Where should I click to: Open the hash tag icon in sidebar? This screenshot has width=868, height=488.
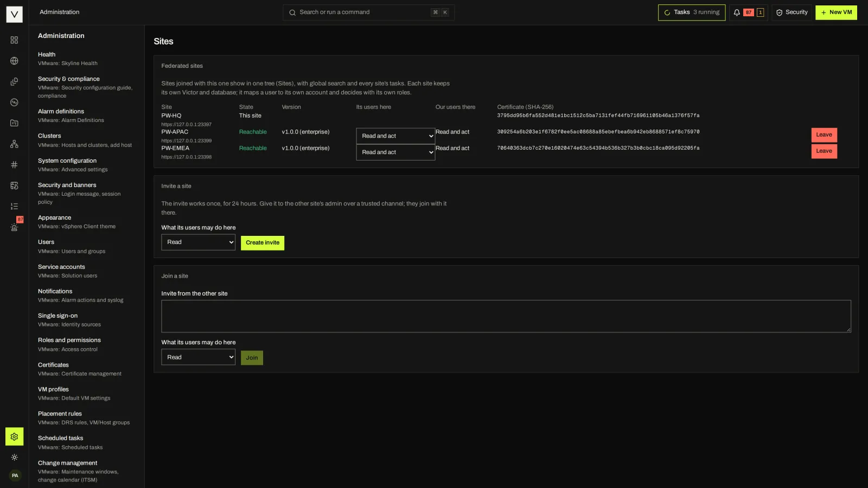click(x=14, y=164)
